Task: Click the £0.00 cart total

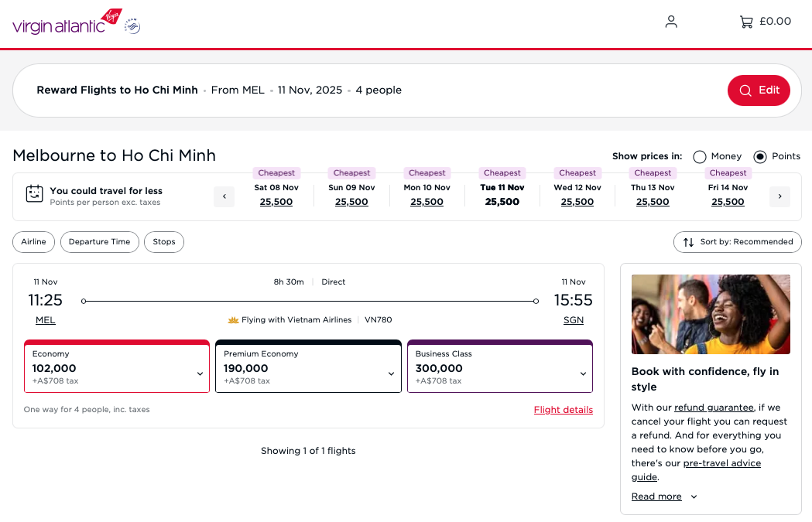Action: pyautogui.click(x=776, y=22)
